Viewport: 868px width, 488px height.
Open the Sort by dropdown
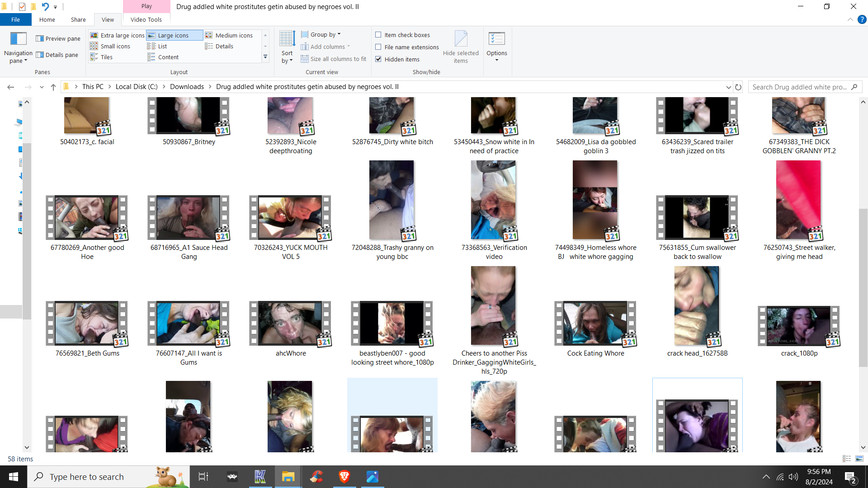pos(287,47)
